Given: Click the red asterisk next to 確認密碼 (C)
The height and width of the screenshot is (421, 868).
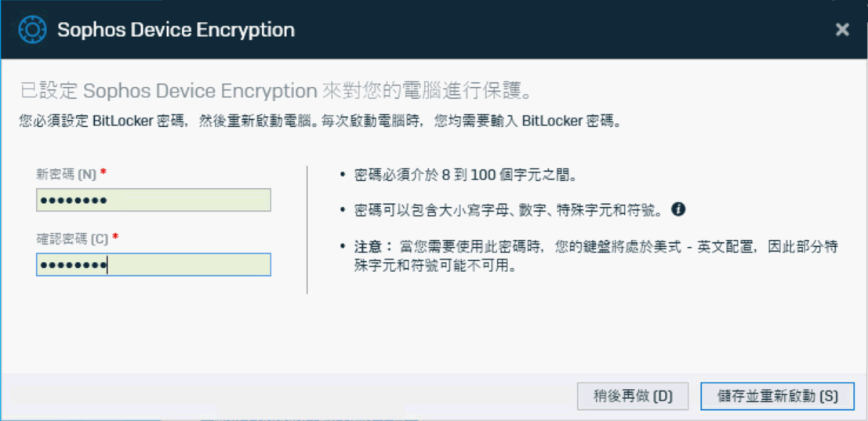Looking at the screenshot, I should (x=115, y=238).
